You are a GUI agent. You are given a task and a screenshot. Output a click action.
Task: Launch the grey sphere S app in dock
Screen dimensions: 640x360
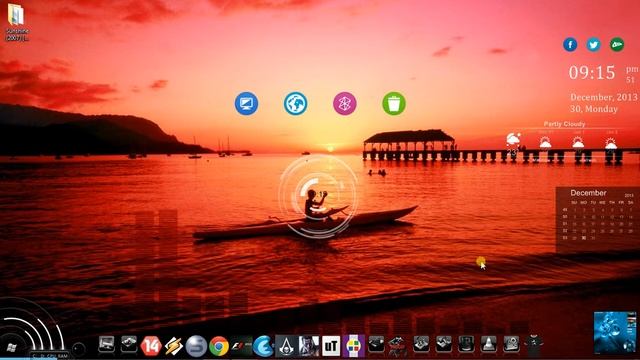tap(196, 346)
